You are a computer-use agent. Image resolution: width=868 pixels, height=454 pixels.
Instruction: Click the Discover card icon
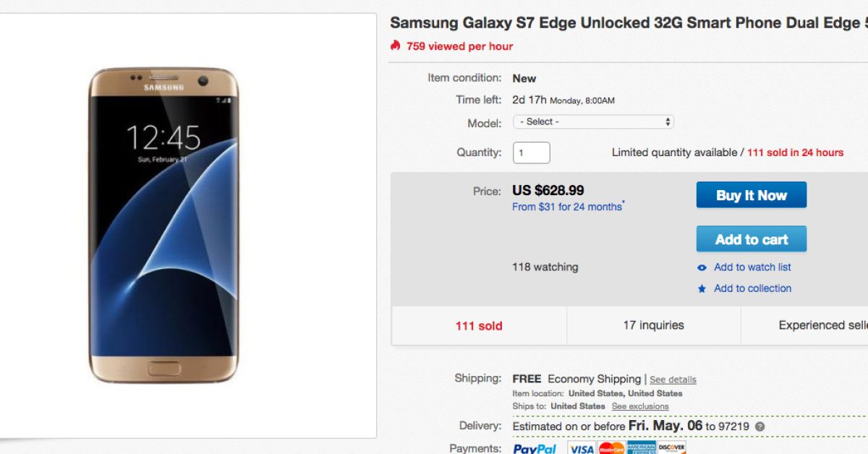point(672,448)
